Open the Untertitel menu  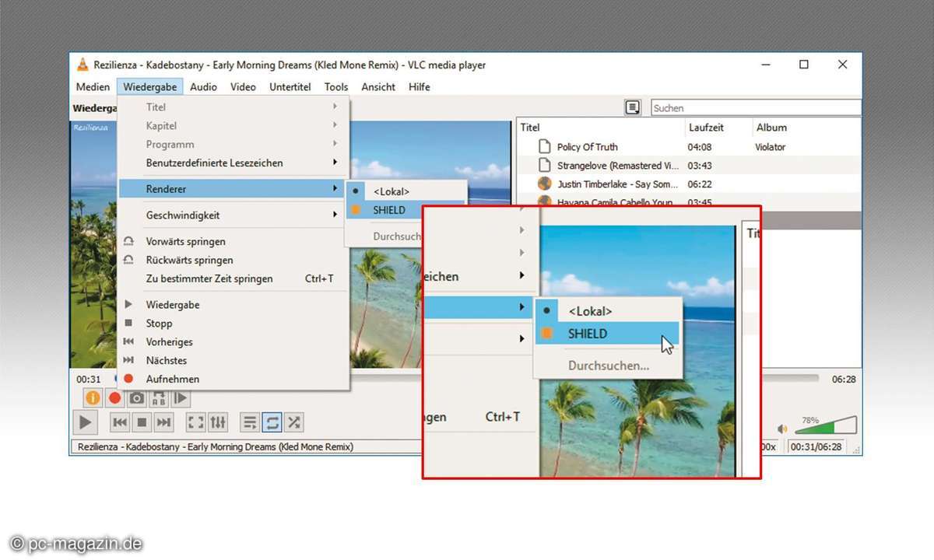click(x=290, y=86)
